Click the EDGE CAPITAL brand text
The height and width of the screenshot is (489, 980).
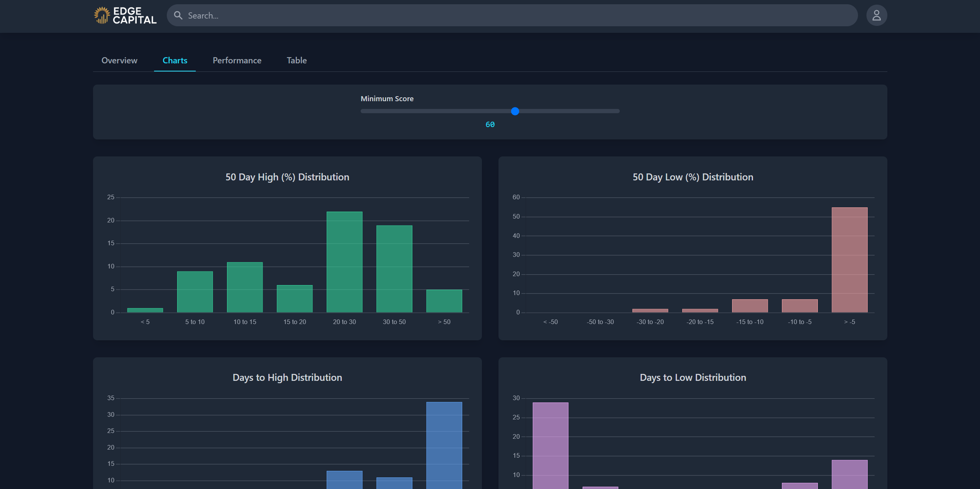pos(134,15)
